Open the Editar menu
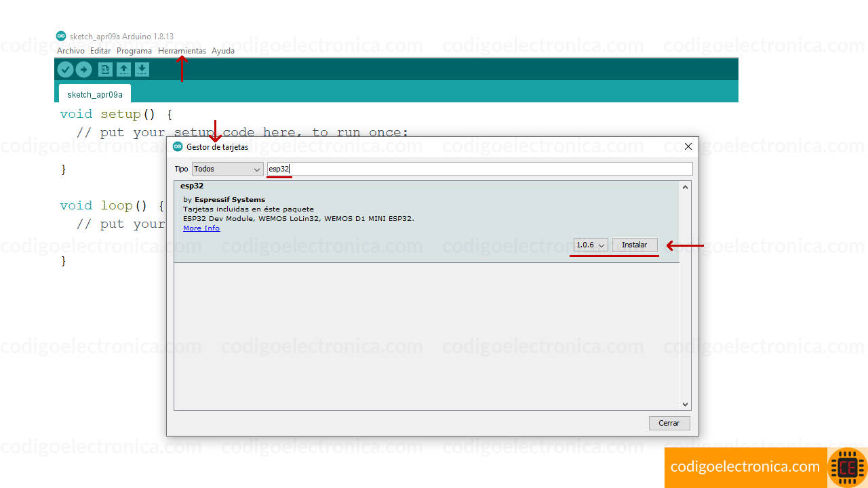 coord(100,51)
